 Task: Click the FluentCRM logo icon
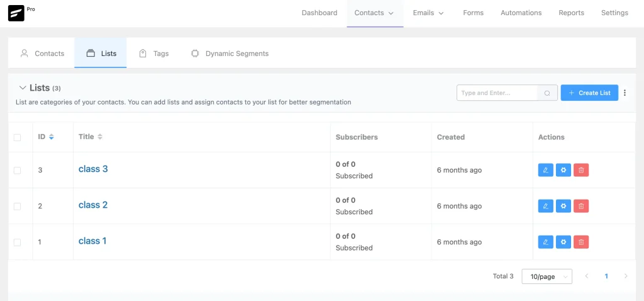pos(16,13)
